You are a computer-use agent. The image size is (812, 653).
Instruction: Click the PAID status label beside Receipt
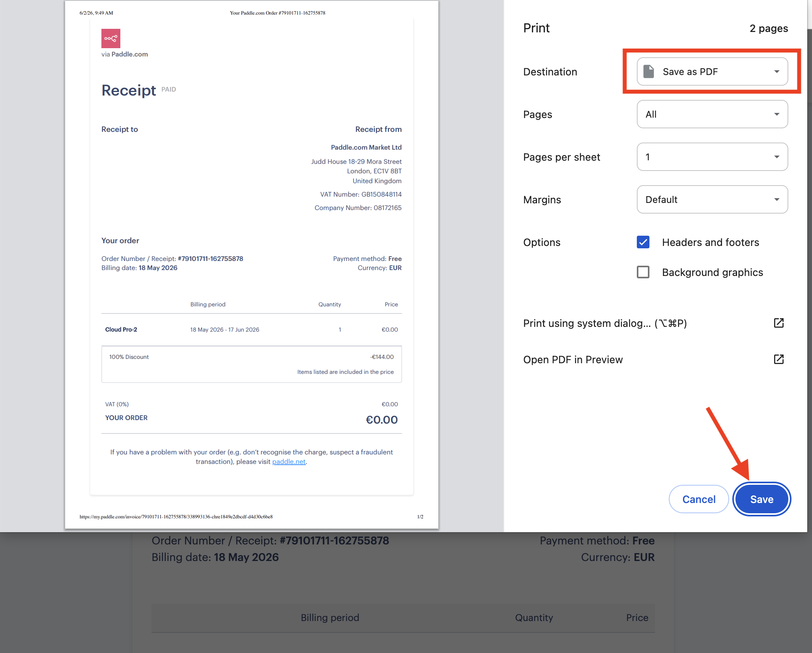168,89
